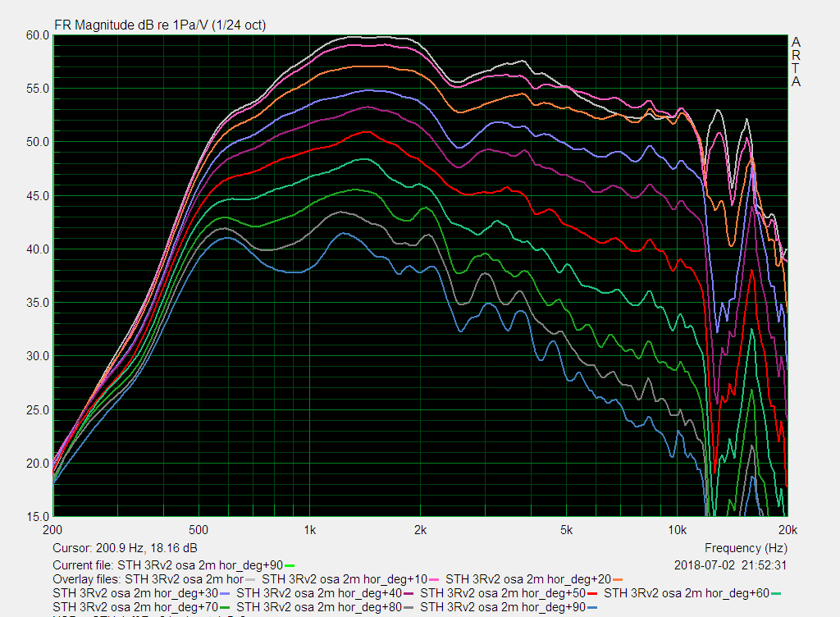Screen dimensions: 840x617
Task: Click the orange swatch for hor_deg+20
Action: pos(618,579)
